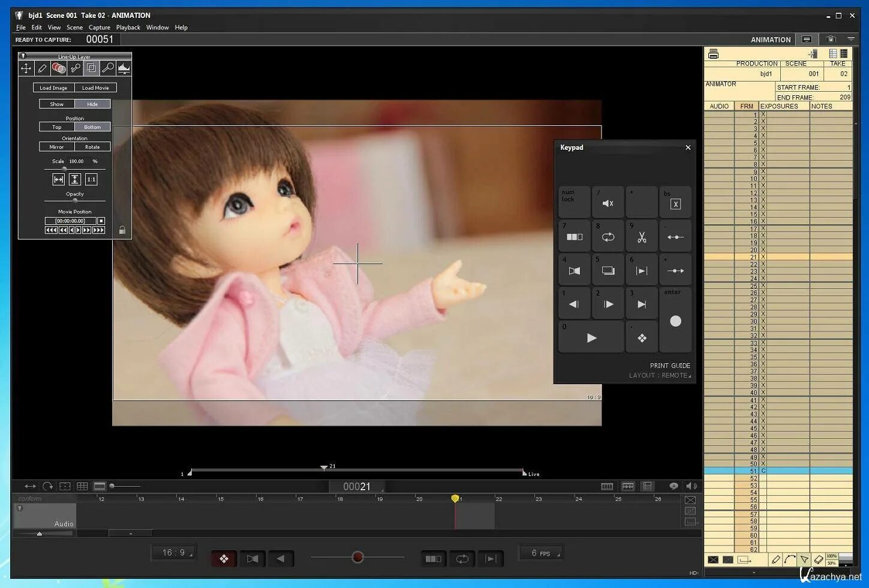Click the red step-to-live button in transport bar
The image size is (869, 588).
224,559
